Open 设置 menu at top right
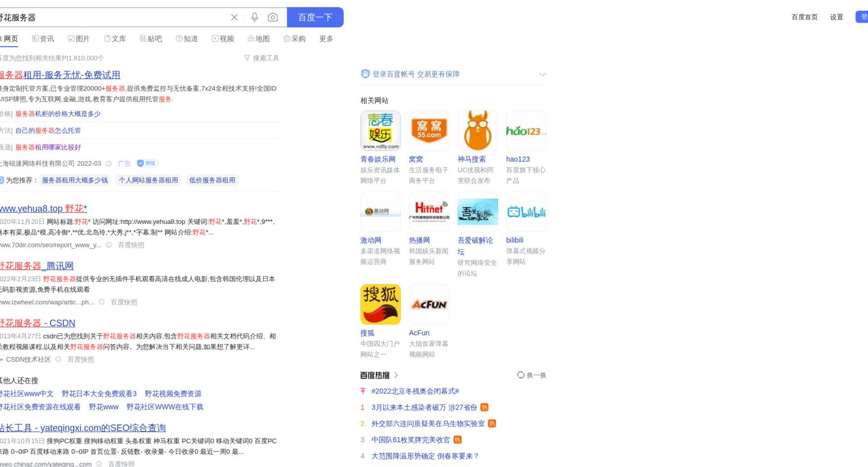Screen dimensions: 868x467 [x=837, y=17]
